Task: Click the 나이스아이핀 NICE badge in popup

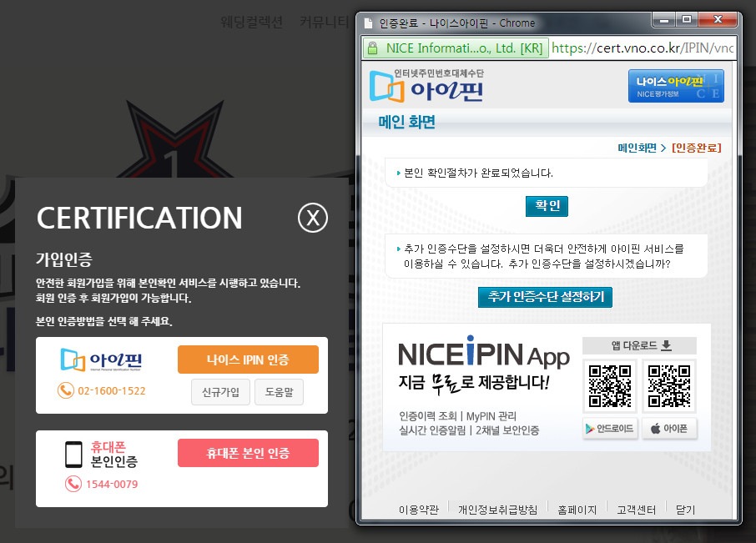Action: click(676, 86)
